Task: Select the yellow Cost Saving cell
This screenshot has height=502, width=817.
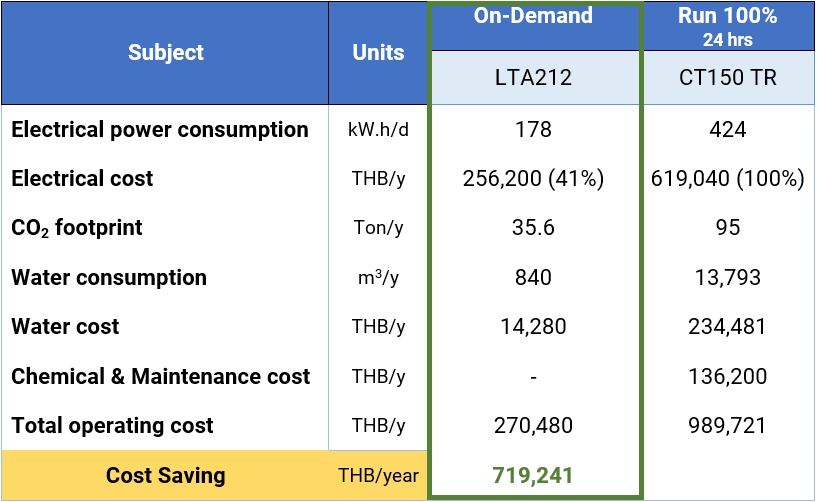Action: tap(166, 476)
